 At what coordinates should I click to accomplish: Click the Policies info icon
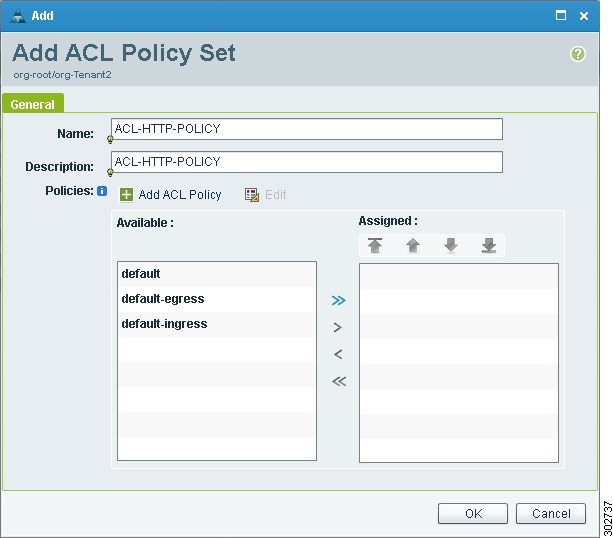tap(102, 191)
